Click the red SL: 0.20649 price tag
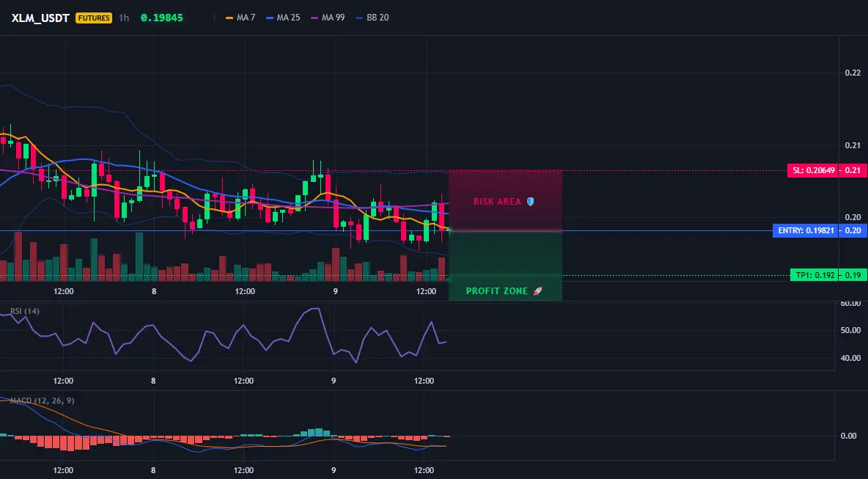 813,171
